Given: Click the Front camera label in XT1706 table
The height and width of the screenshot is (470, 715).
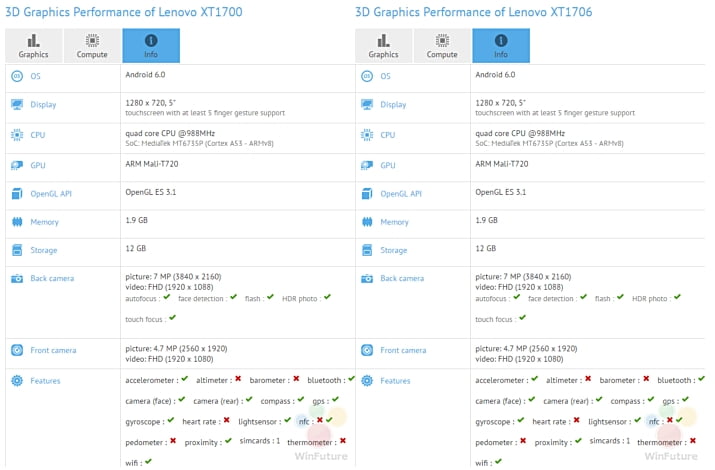Looking at the screenshot, I should [403, 350].
